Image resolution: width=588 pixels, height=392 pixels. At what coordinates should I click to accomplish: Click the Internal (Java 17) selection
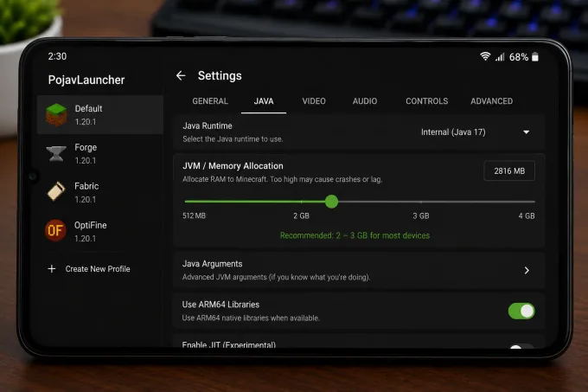tap(453, 132)
